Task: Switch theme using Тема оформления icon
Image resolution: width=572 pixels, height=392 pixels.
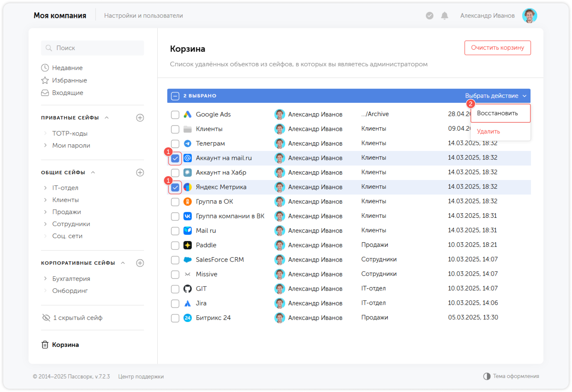Action: tap(487, 376)
